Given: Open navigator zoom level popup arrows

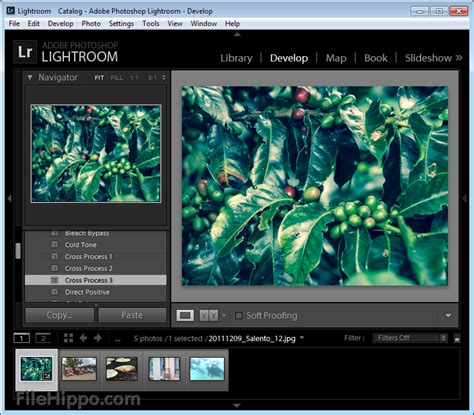Looking at the screenshot, I should tap(164, 78).
